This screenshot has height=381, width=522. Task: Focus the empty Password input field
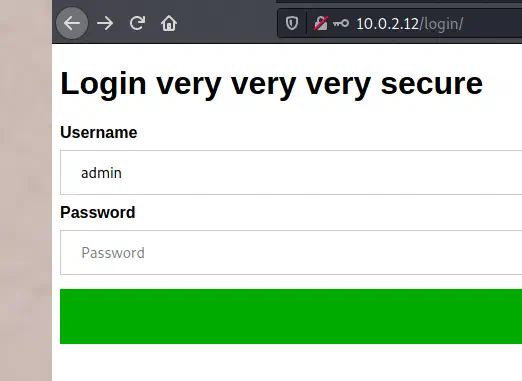pyautogui.click(x=291, y=252)
